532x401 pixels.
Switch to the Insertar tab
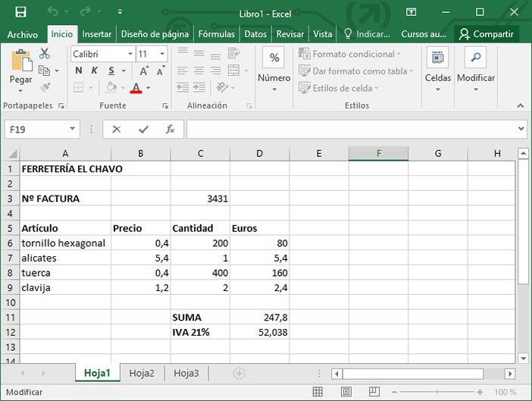point(97,34)
